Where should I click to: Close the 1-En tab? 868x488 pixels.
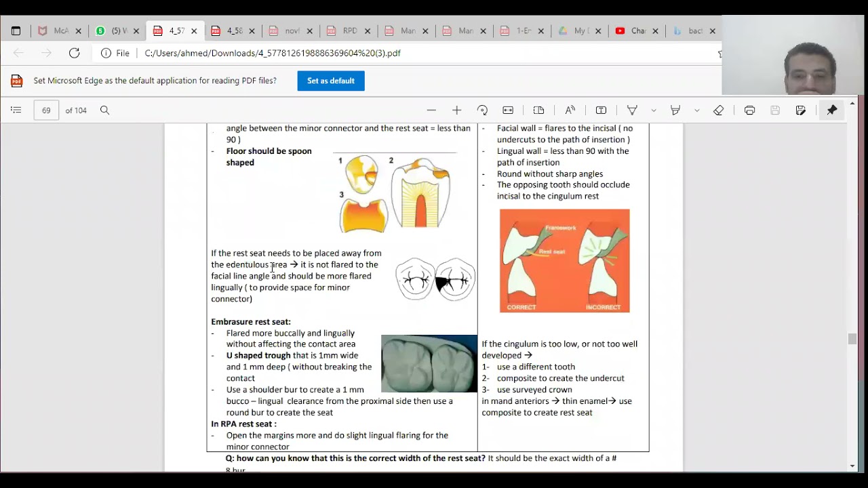pos(541,31)
